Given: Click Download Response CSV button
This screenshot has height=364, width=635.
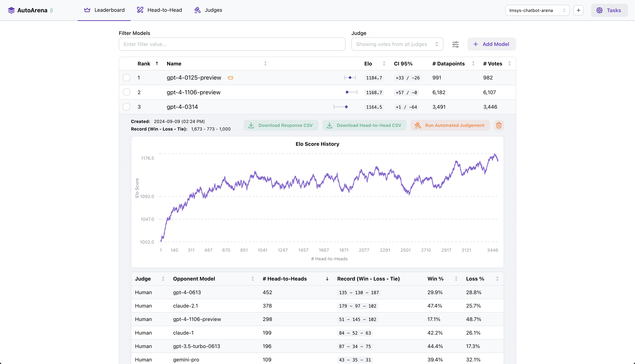Looking at the screenshot, I should click(281, 125).
